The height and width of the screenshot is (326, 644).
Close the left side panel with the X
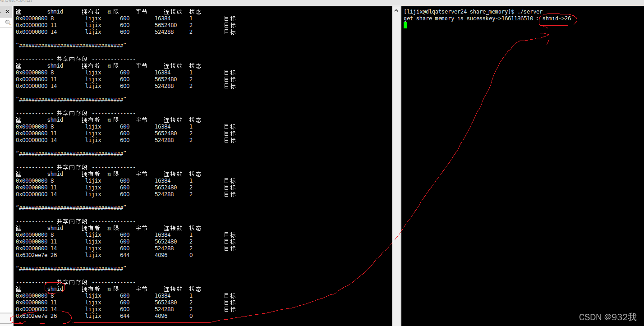[7, 12]
